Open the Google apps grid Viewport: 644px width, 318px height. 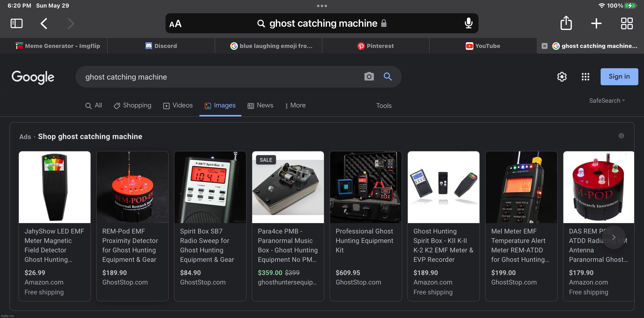pos(585,77)
